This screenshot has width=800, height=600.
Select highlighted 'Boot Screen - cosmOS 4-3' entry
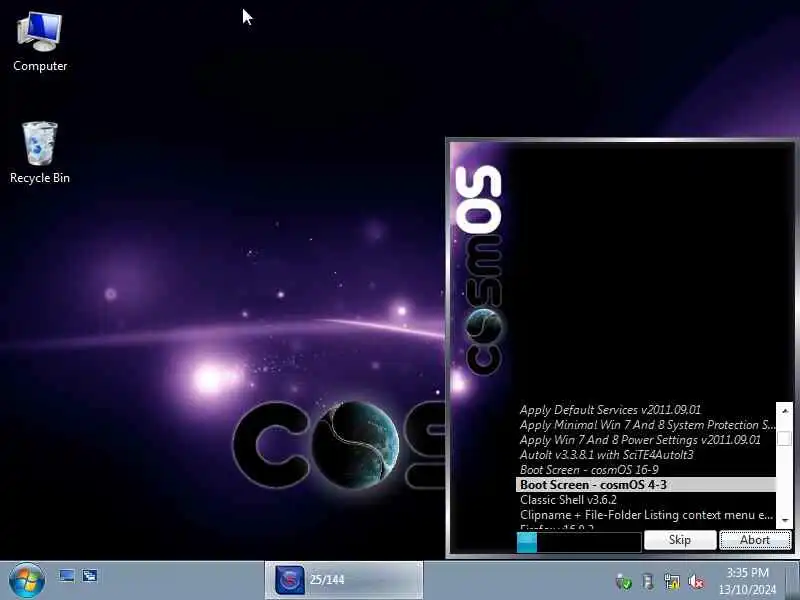click(x=646, y=485)
